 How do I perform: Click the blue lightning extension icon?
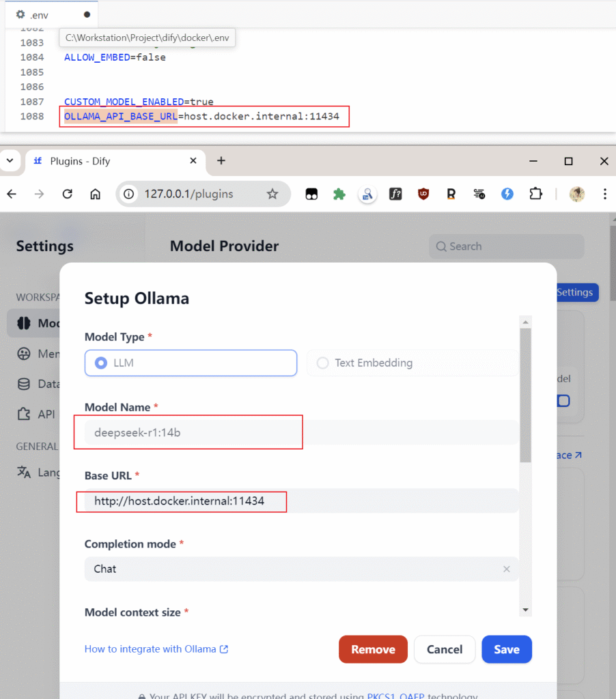click(507, 194)
